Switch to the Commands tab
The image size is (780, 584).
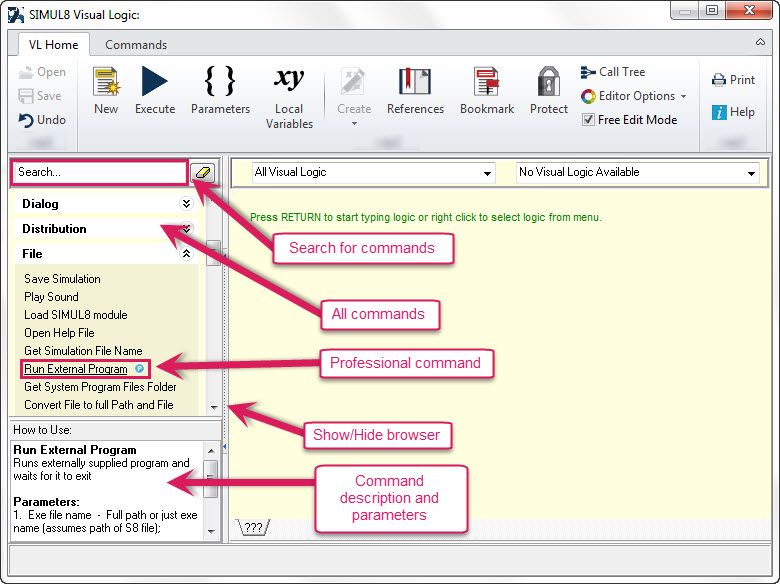[136, 45]
